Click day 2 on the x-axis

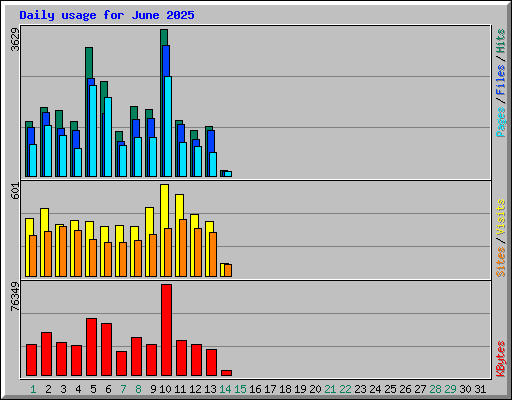click(48, 389)
